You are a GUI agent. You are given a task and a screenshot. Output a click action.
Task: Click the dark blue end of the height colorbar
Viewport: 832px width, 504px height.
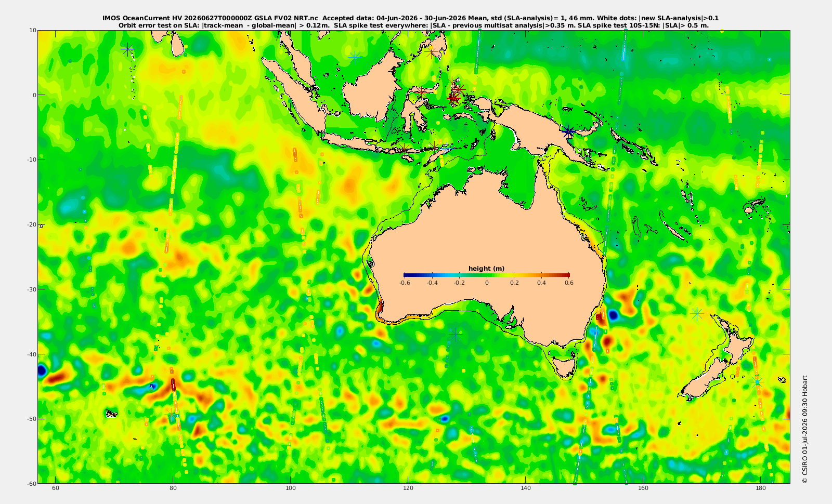tap(408, 275)
